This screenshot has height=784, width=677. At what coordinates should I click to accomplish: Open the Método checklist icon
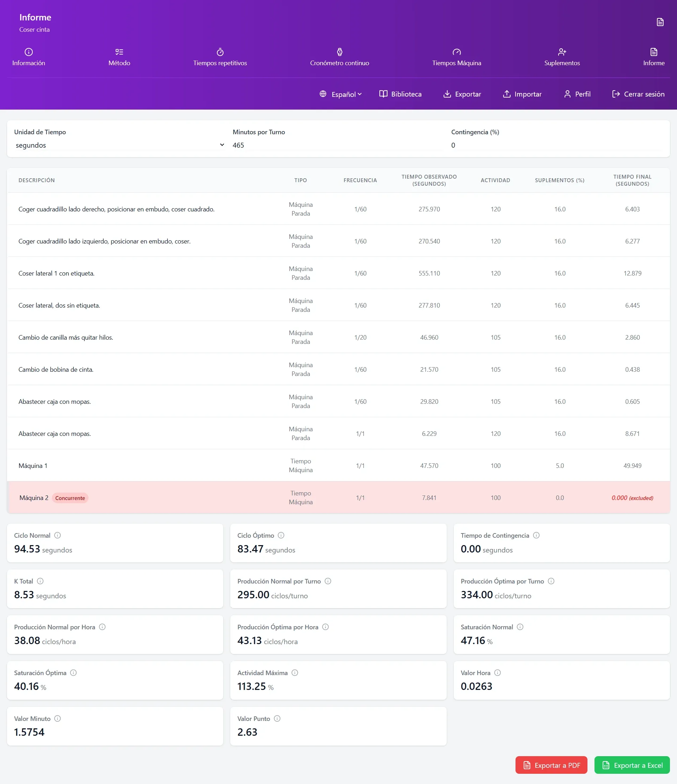[x=119, y=52]
